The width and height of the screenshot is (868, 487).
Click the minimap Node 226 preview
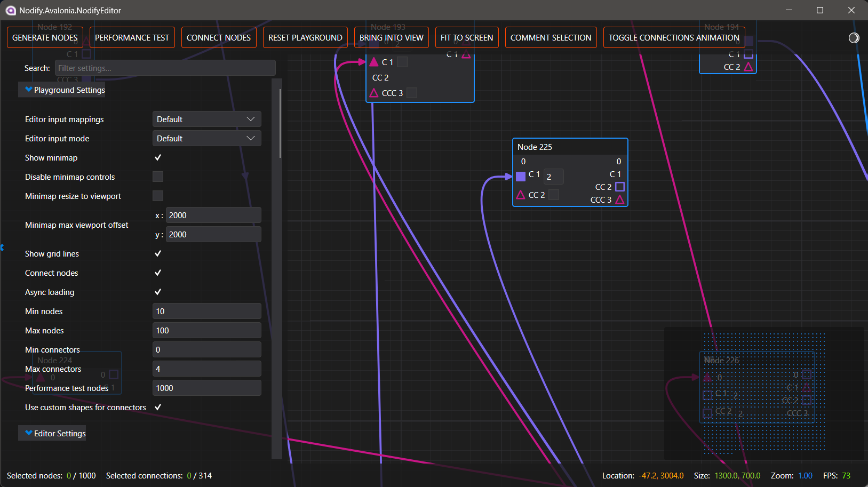757,388
